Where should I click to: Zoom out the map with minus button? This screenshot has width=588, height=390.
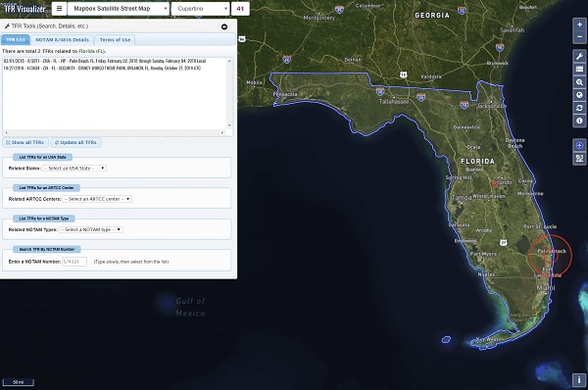pos(579,37)
